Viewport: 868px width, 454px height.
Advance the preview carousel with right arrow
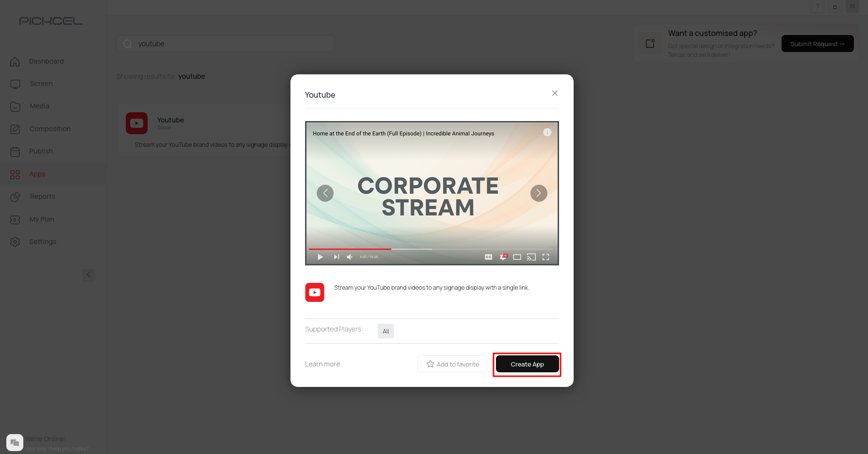tap(538, 193)
